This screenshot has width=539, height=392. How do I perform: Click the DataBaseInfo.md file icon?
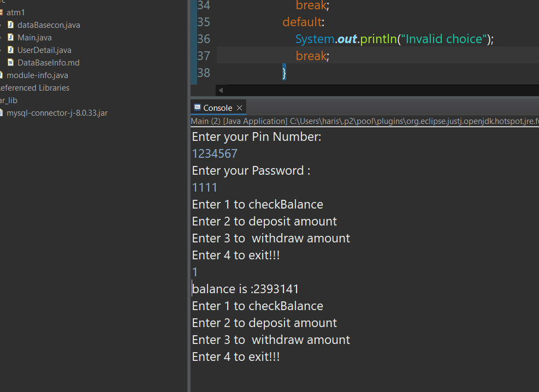click(x=10, y=63)
